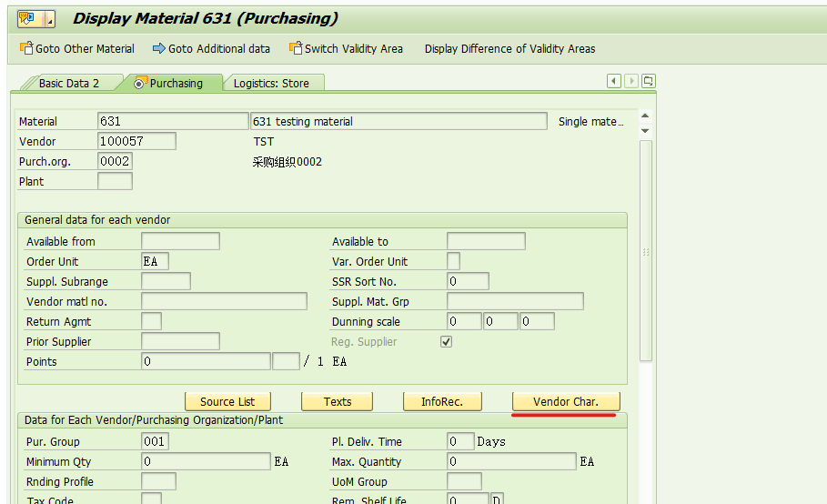Toggle the Var. Order Unit box
Viewport: 827px width, 504px height.
point(453,261)
